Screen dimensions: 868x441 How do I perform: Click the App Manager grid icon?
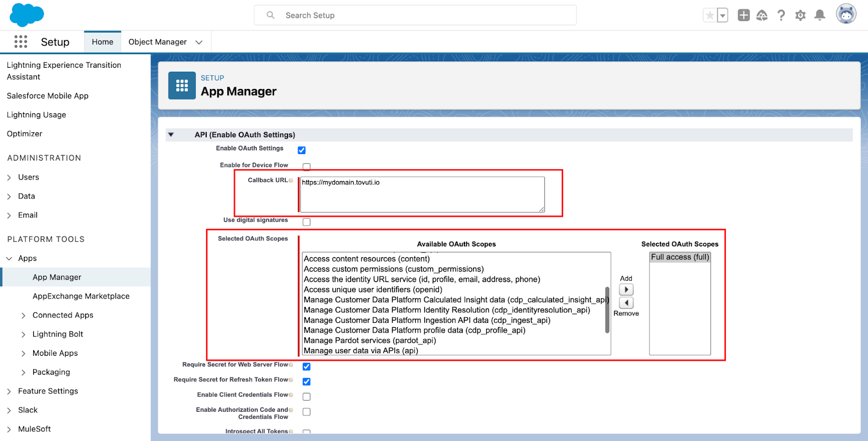point(182,86)
